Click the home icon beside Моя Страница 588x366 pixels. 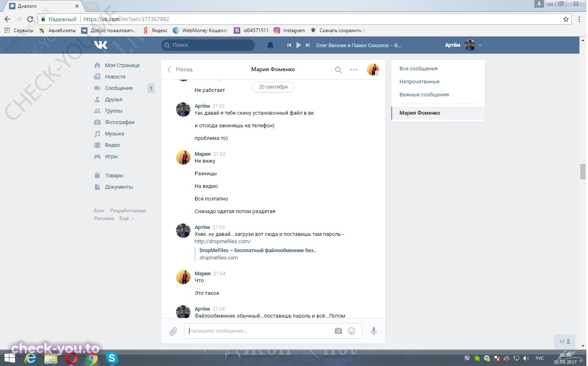97,65
